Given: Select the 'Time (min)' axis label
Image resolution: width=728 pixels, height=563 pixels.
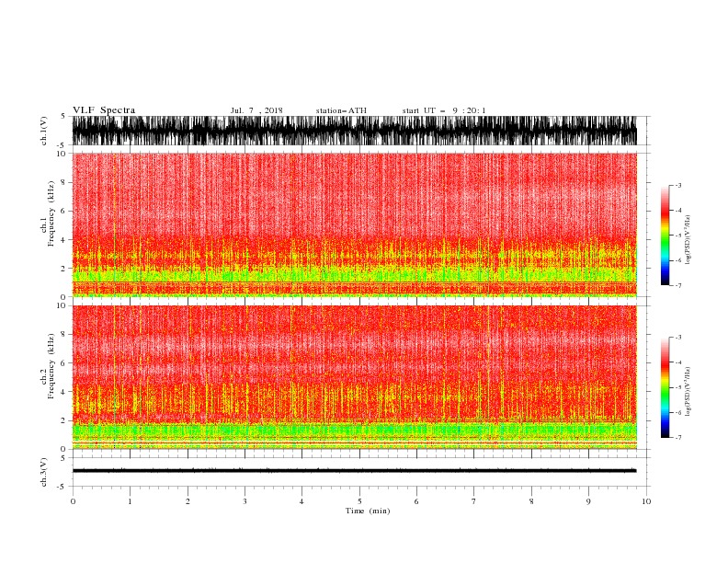Looking at the screenshot, I should coord(368,511).
